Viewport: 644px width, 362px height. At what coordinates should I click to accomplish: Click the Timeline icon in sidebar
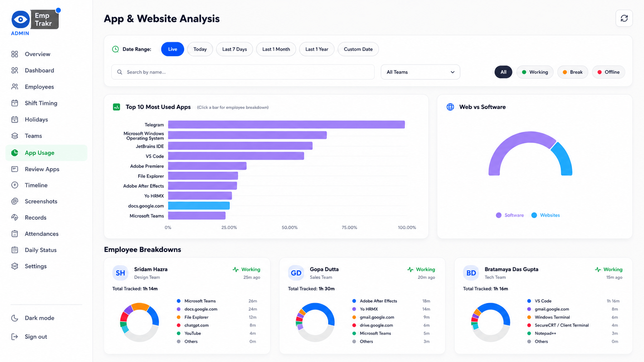click(x=15, y=185)
